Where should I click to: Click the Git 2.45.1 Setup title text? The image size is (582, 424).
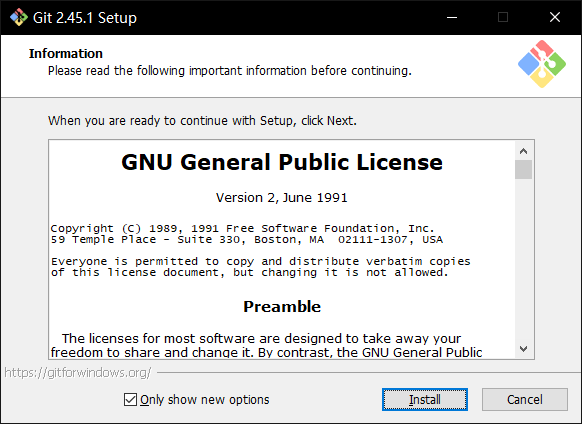[x=85, y=18]
